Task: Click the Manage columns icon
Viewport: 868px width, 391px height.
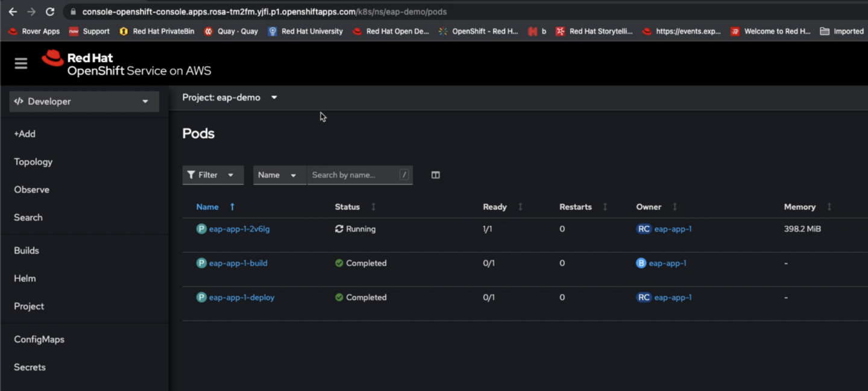Action: (435, 175)
